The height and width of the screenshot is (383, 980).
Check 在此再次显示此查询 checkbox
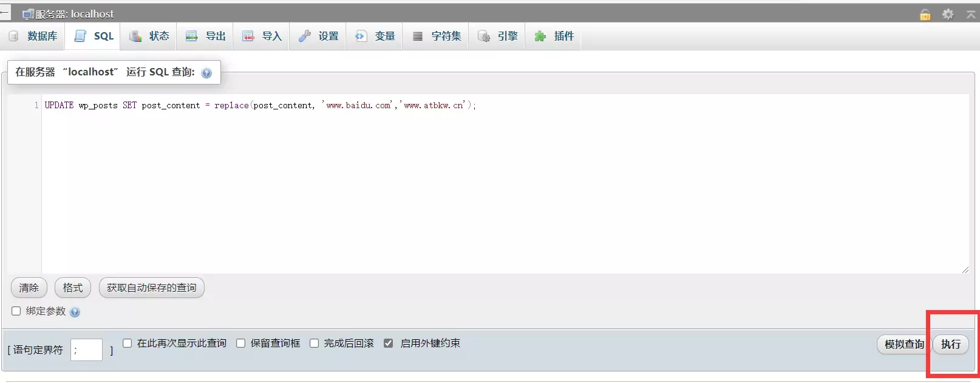128,343
